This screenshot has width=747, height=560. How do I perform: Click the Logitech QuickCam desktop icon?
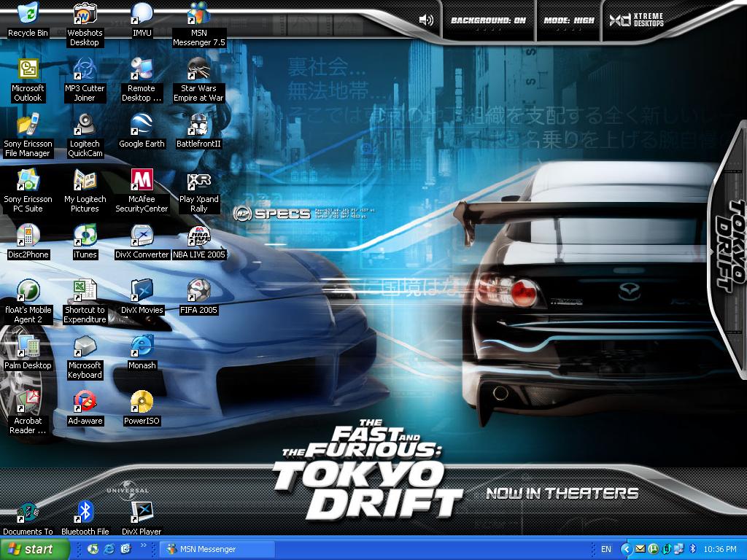point(85,135)
